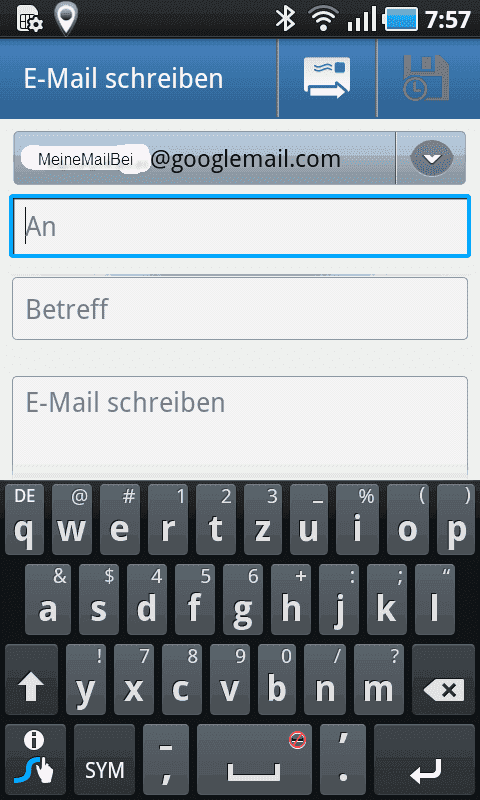Toggle the Shift arrow key
This screenshot has height=800, width=480.
(x=32, y=680)
